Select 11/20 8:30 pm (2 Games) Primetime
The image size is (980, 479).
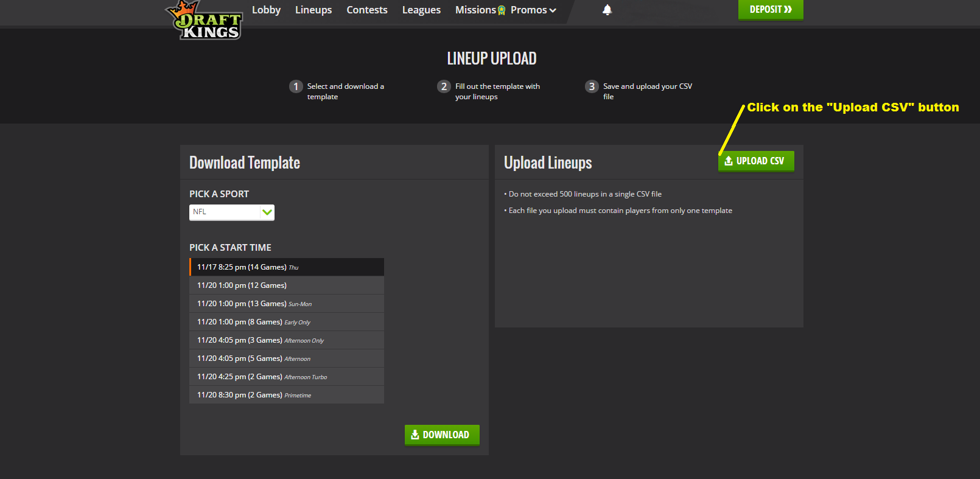click(x=287, y=395)
